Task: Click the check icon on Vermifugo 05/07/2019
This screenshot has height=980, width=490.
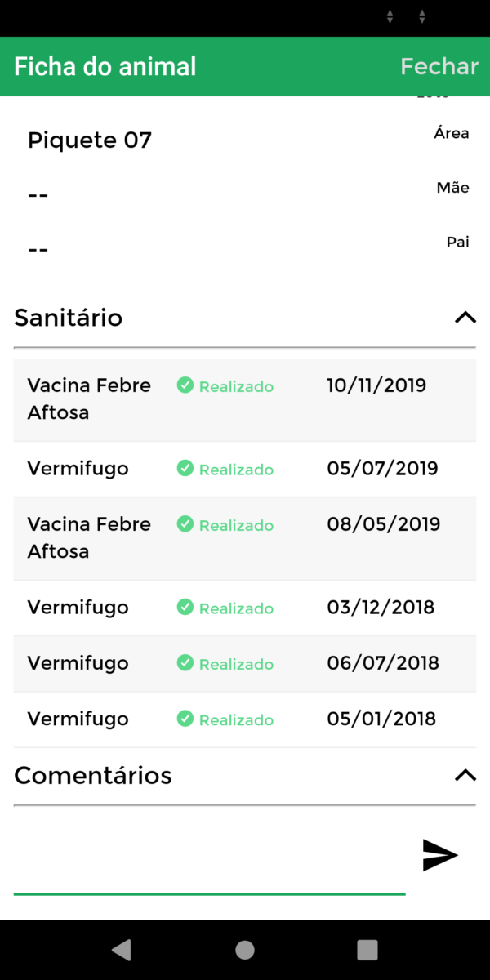Action: [185, 470]
